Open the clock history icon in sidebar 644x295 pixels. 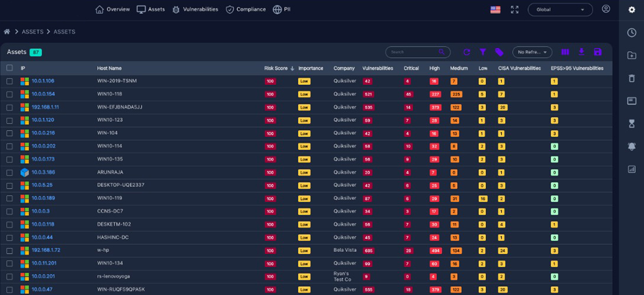[x=632, y=32]
